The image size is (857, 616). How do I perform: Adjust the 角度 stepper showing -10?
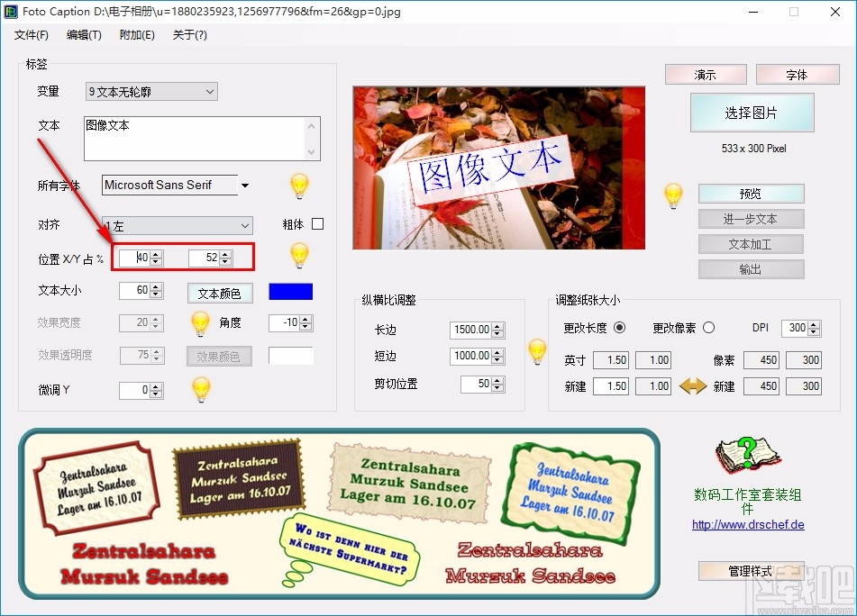[x=305, y=322]
